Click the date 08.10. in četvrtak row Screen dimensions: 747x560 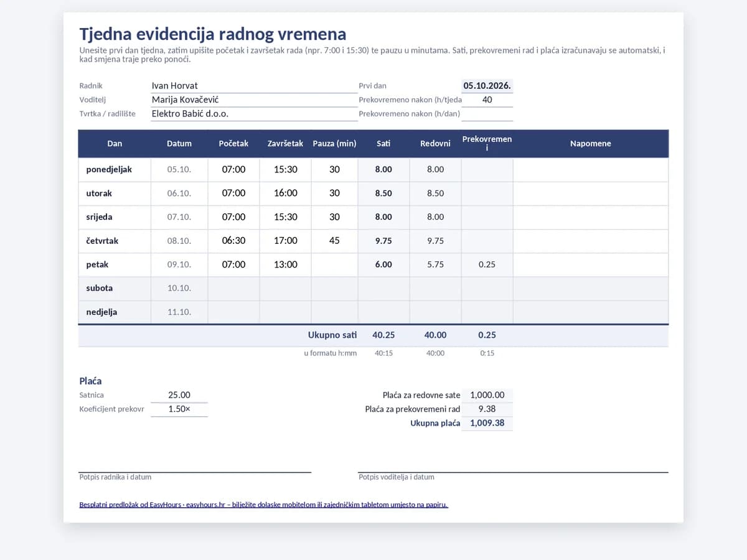[x=179, y=241]
